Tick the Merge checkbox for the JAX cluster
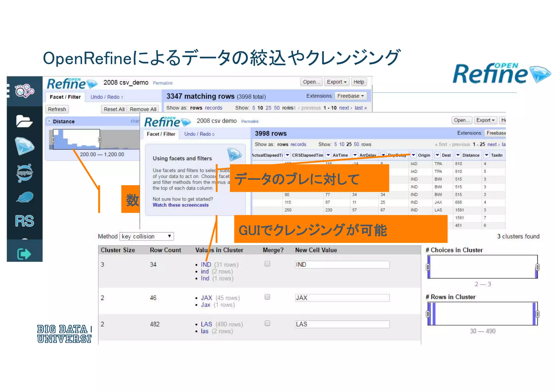The height and width of the screenshot is (392, 555). [267, 297]
